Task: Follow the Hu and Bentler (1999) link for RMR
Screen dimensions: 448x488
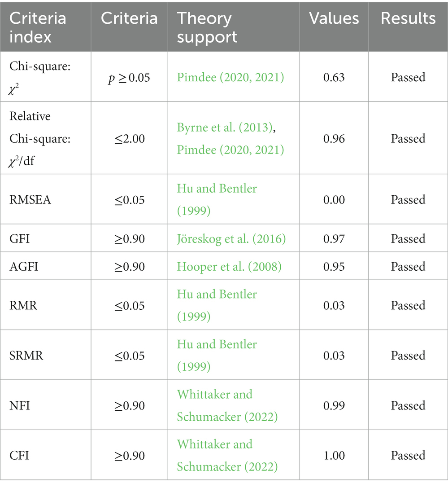Action: pos(217,305)
